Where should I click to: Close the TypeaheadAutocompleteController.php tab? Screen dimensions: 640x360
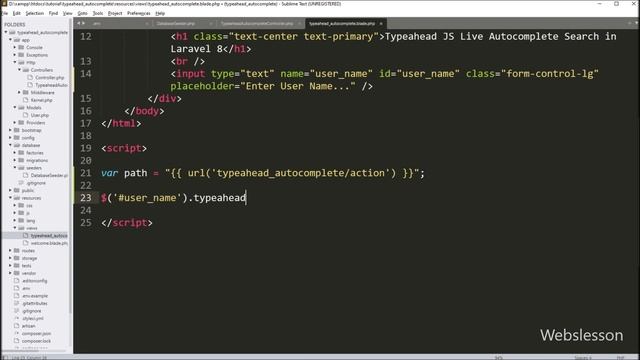(x=299, y=23)
